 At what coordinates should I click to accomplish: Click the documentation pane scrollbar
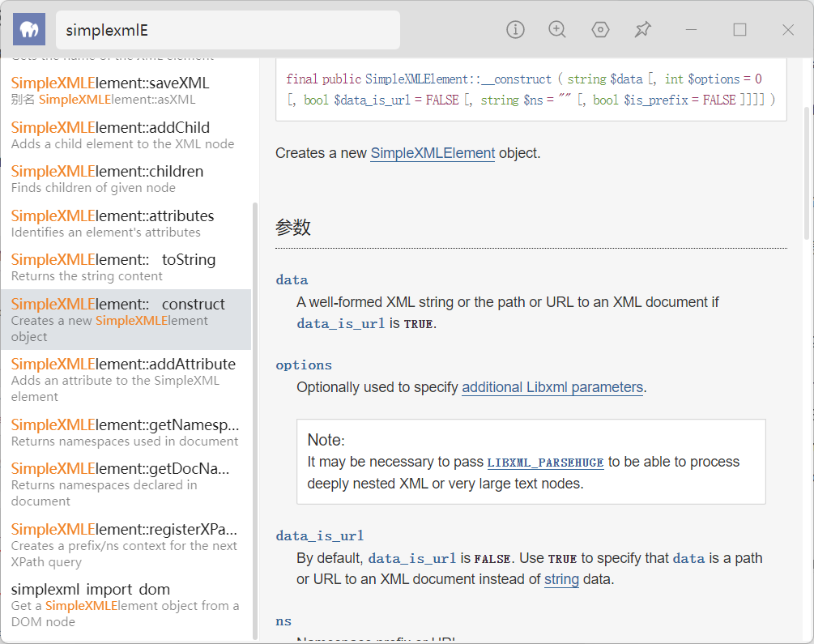(807, 173)
